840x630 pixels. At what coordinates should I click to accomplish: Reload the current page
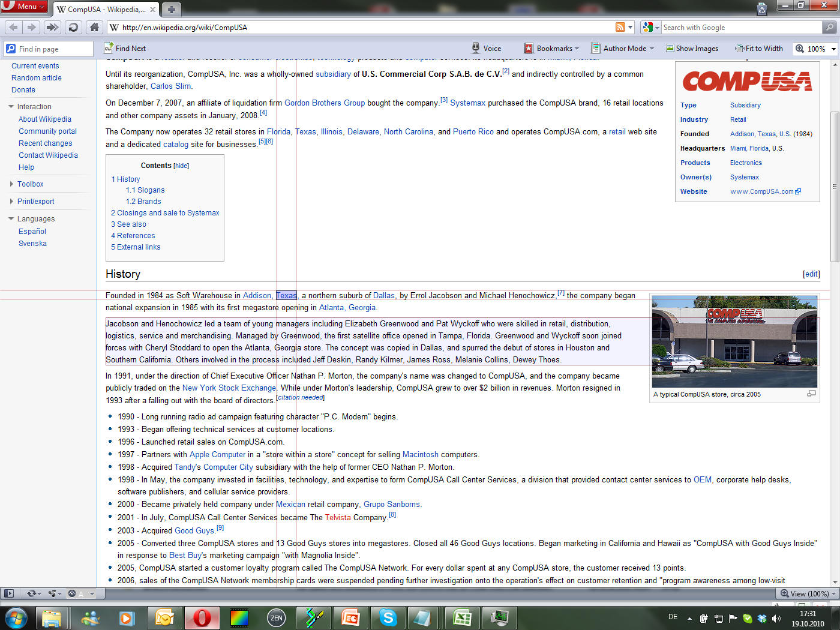(x=73, y=27)
